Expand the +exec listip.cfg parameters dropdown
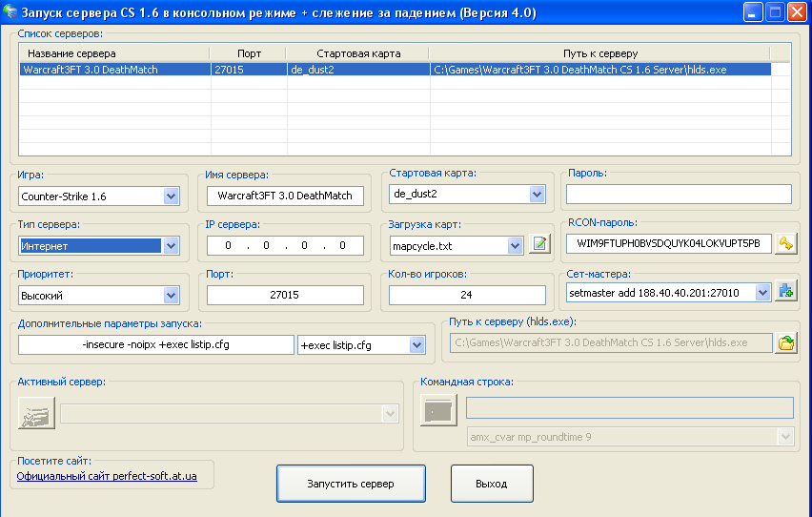This screenshot has height=517, width=812. pyautogui.click(x=416, y=344)
